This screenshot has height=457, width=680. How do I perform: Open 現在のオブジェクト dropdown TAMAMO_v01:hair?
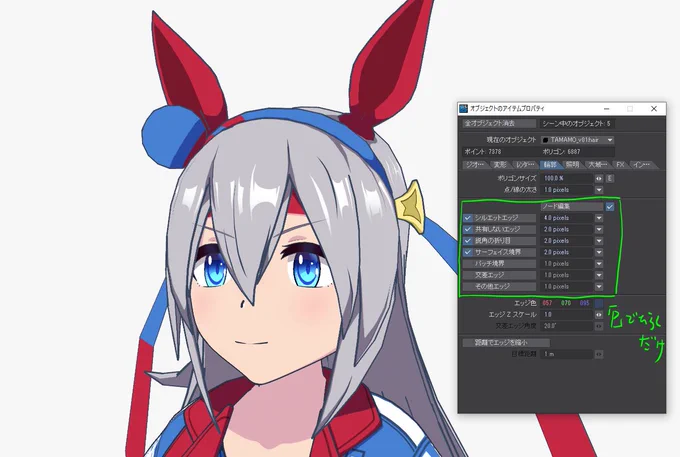point(578,140)
